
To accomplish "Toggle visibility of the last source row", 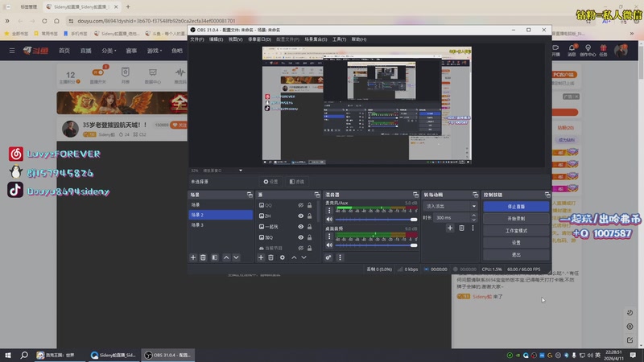I will click(x=300, y=248).
